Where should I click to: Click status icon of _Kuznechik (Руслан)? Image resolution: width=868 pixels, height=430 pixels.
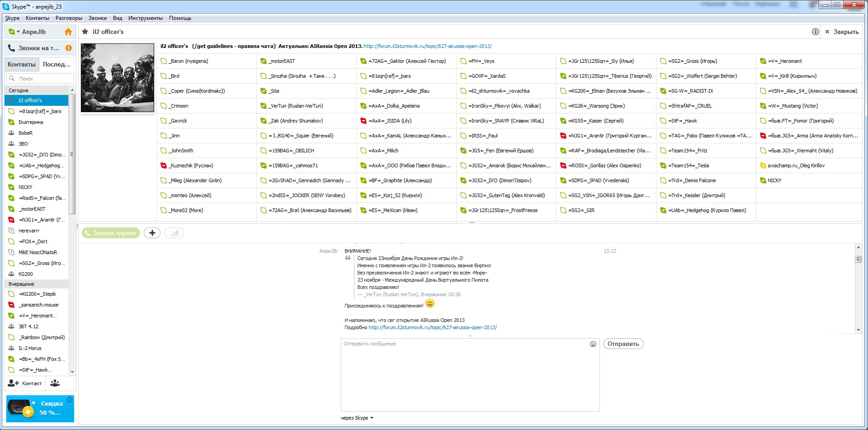(x=164, y=165)
